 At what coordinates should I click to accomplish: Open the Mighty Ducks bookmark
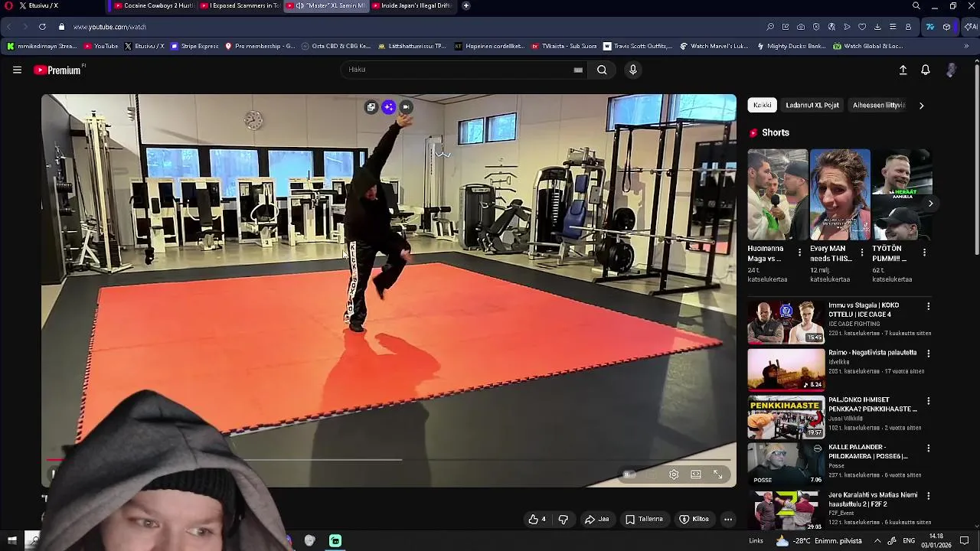click(791, 46)
